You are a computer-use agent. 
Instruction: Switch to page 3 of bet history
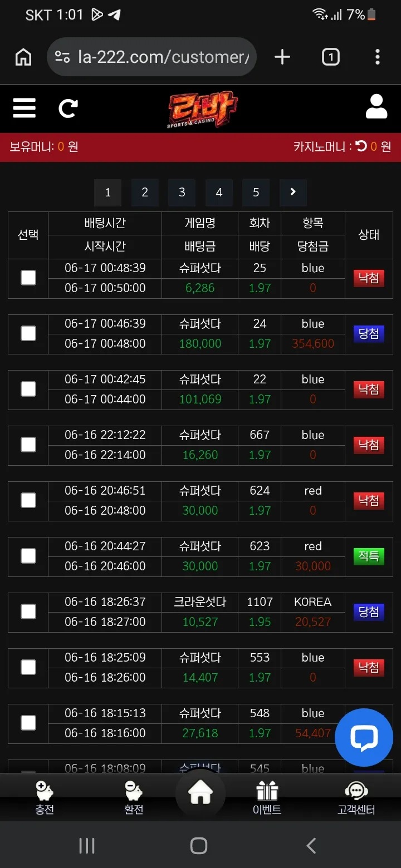point(182,193)
